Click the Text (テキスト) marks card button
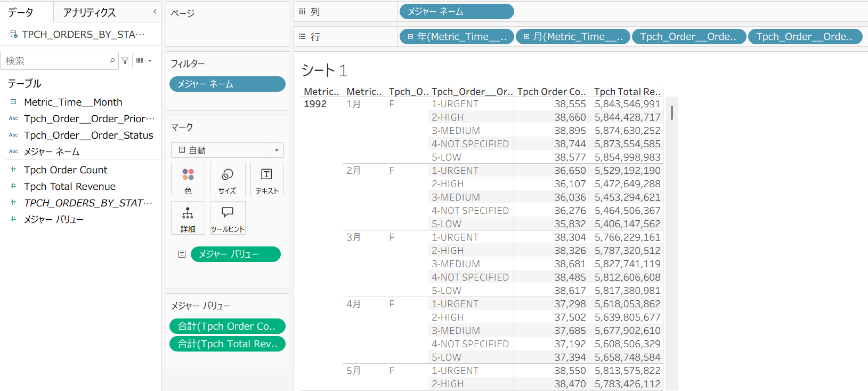Viewport: 868px width, 391px height. pos(266,180)
